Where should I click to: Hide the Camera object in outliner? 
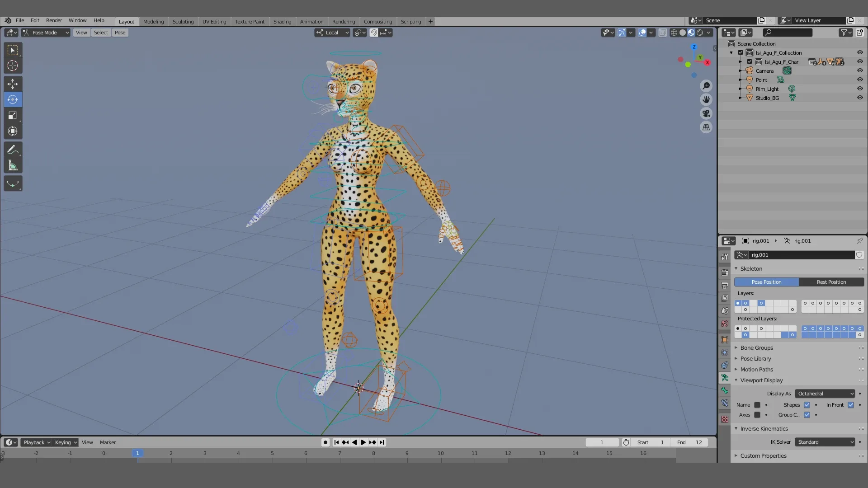coord(860,70)
